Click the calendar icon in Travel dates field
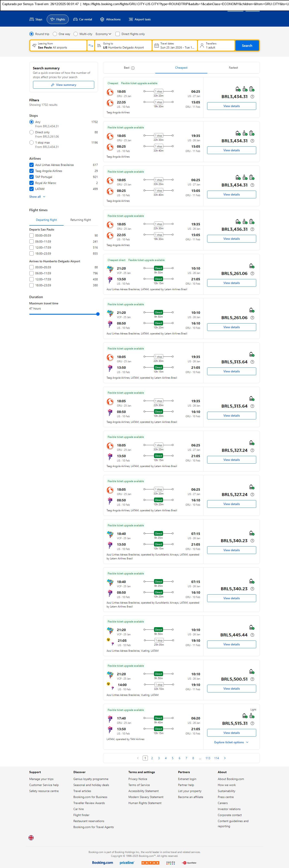The image size is (289, 868). [x=156, y=46]
